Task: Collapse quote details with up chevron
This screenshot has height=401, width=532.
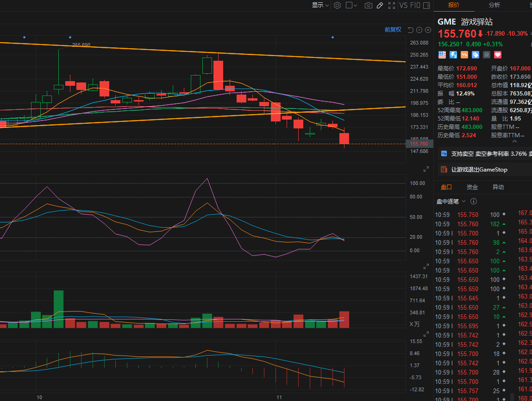Action: (x=514, y=141)
